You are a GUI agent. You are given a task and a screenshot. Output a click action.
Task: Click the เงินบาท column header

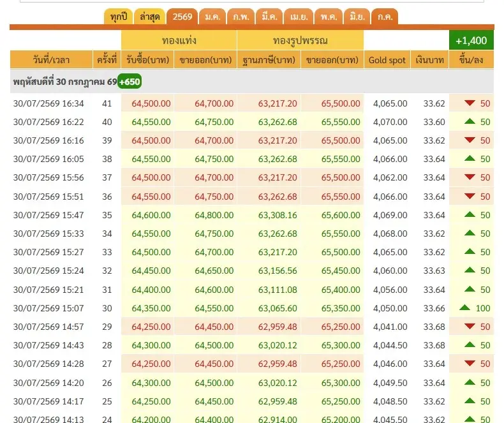pyautogui.click(x=429, y=60)
